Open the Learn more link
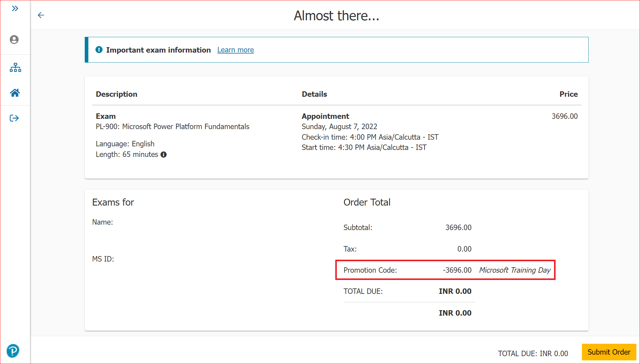The image size is (640, 364). click(235, 50)
